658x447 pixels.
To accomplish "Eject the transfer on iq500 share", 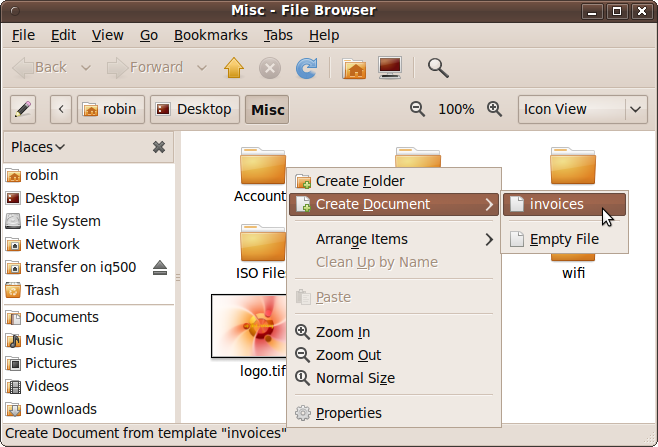I will (x=160, y=267).
